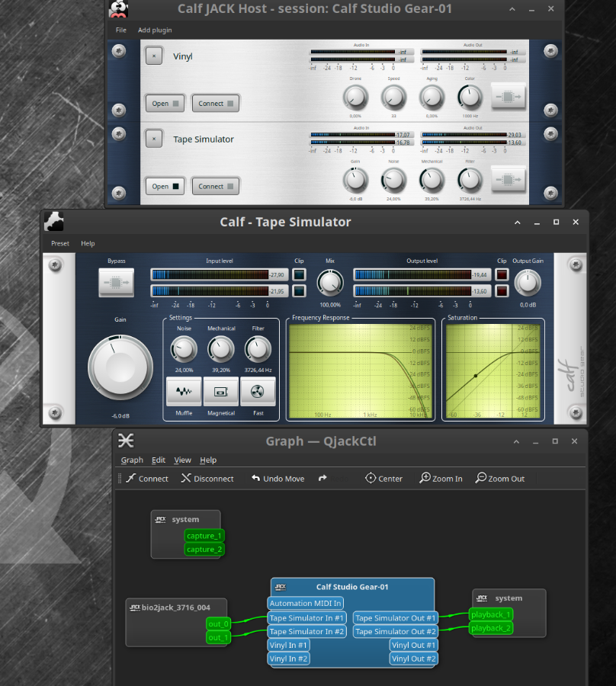Select the Tape Simulator Out #1 port
The width and height of the screenshot is (616, 686).
396,617
